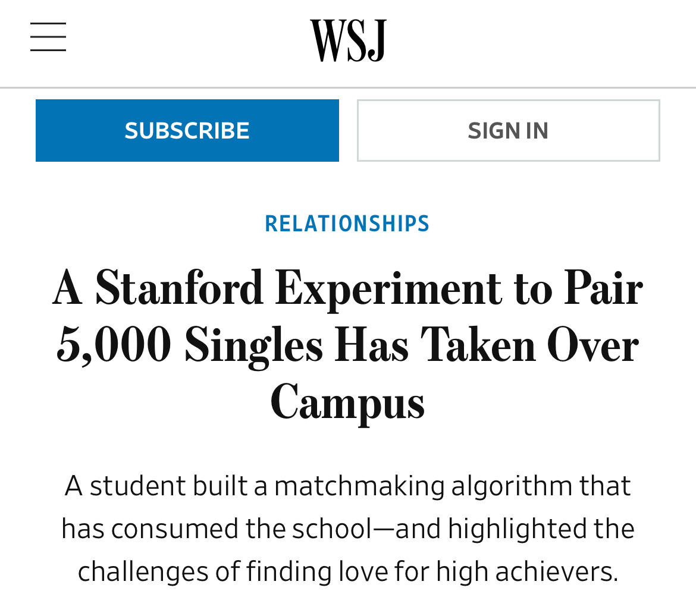Click the Sign In button
The width and height of the screenshot is (696, 616).
click(508, 130)
